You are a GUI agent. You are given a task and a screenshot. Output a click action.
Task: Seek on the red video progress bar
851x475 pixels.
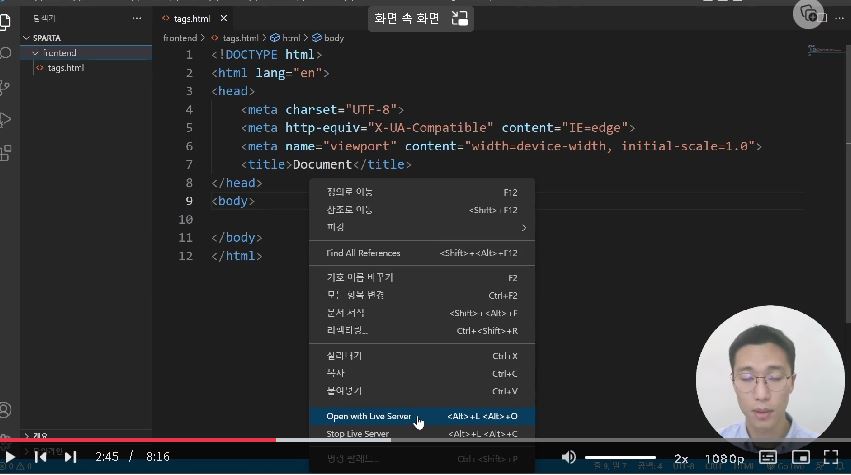[x=138, y=440]
